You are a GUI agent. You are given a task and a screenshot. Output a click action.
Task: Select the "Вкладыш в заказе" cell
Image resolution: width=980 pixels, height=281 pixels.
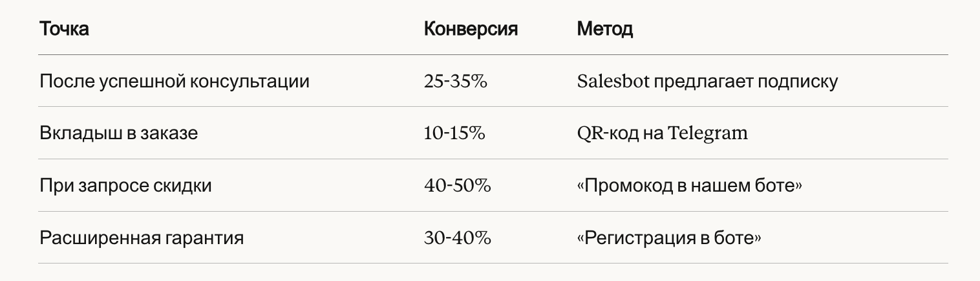click(x=118, y=133)
